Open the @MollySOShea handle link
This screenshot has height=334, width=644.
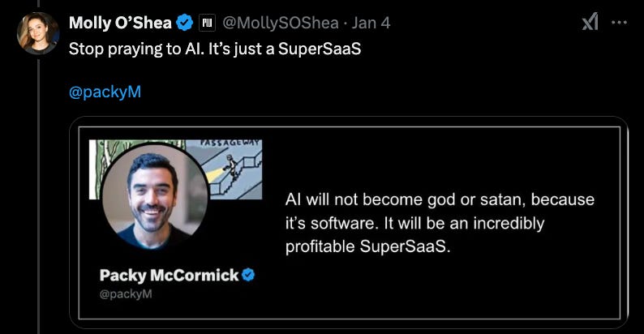point(281,23)
